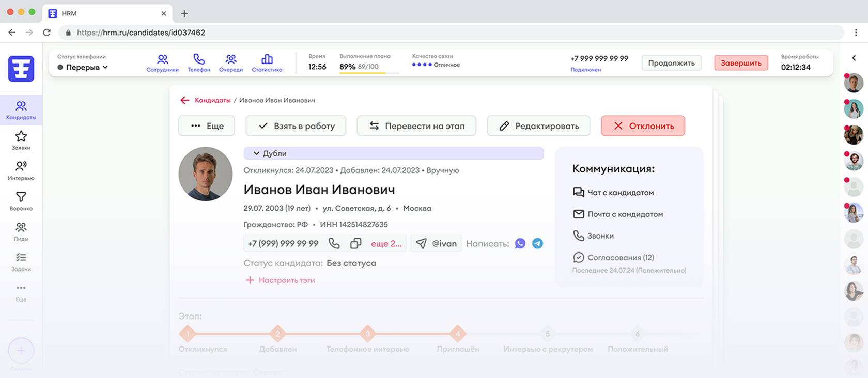Click the phone number +7 999 999 99 99 in top bar
The width and height of the screenshot is (868, 378).
pos(599,58)
